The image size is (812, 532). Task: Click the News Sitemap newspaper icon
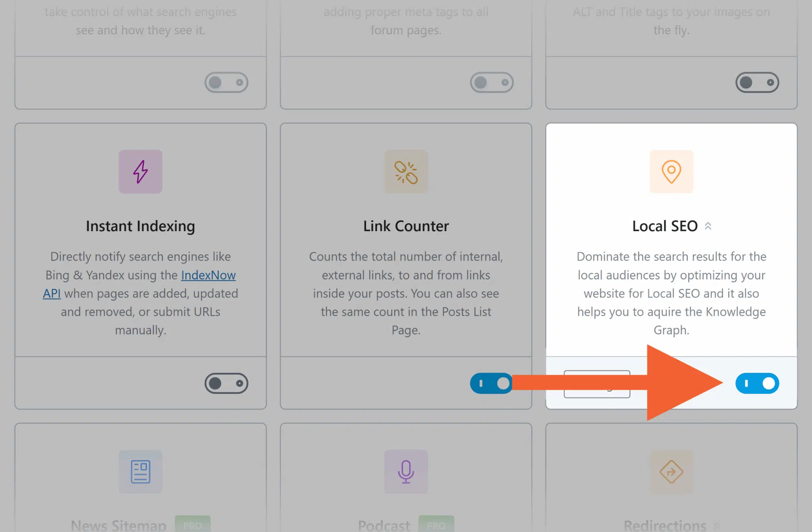[x=140, y=471]
